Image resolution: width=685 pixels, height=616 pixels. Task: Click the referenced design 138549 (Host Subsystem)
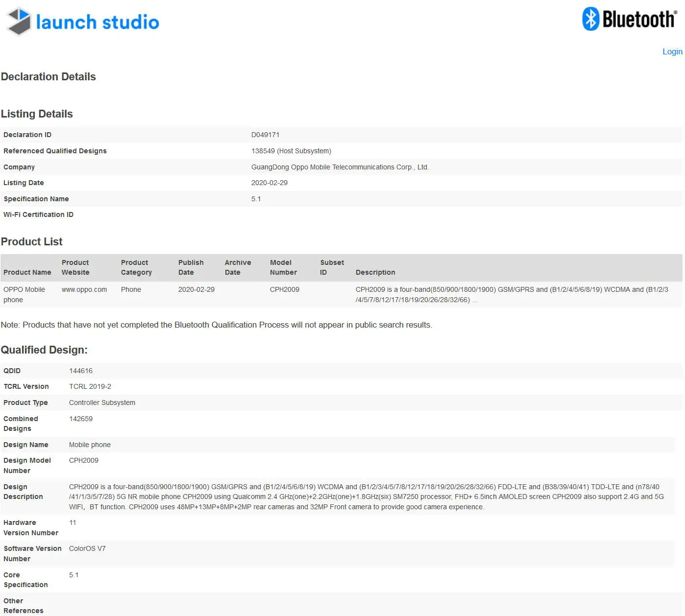click(292, 151)
